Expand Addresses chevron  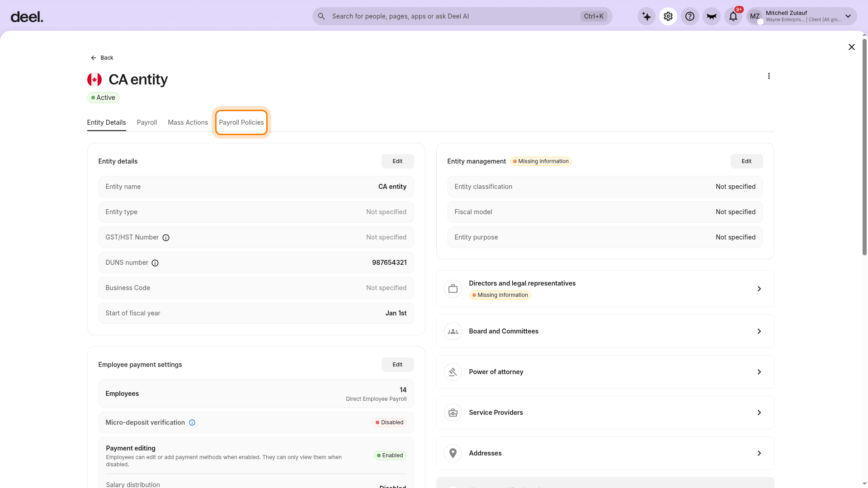[759, 453]
